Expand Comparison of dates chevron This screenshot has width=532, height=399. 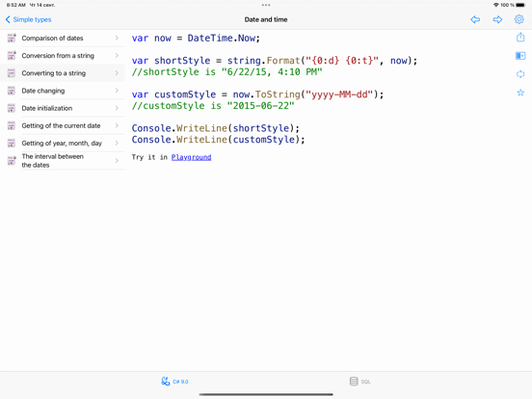coord(117,38)
